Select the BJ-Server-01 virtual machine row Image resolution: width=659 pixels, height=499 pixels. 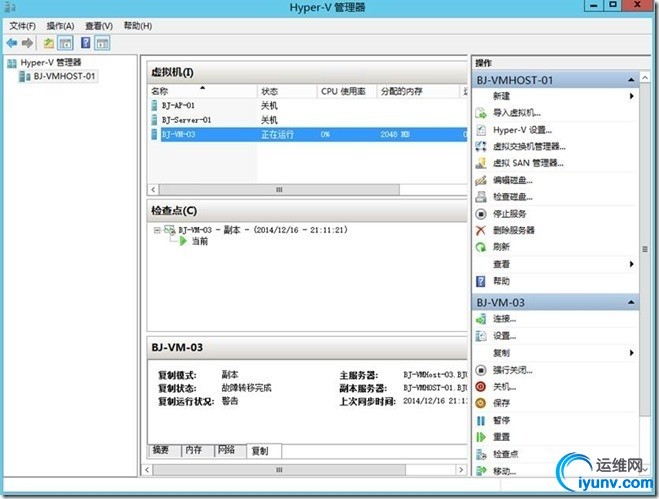pos(307,120)
